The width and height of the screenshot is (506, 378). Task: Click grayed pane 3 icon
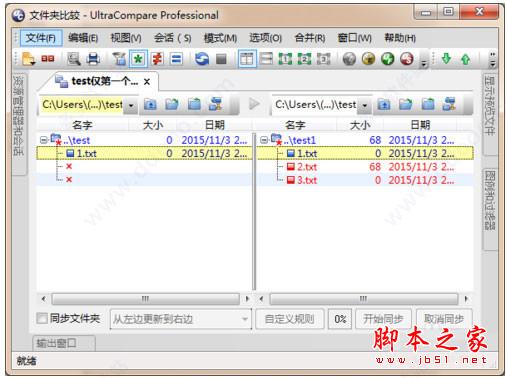(x=323, y=59)
